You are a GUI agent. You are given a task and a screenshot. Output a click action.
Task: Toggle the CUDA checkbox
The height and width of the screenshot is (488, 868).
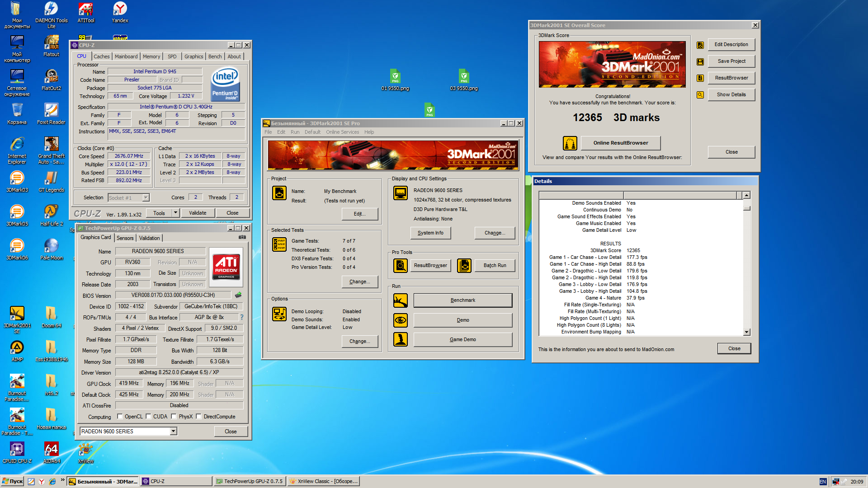pos(148,417)
